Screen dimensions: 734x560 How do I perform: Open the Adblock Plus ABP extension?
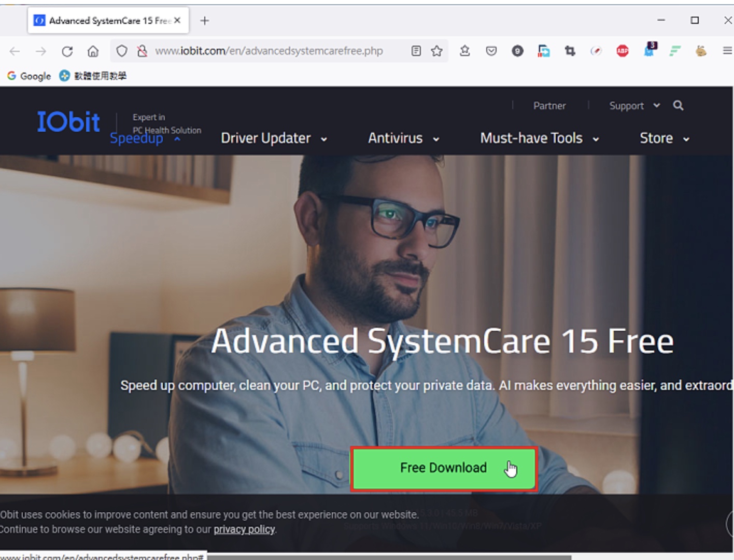tap(623, 51)
